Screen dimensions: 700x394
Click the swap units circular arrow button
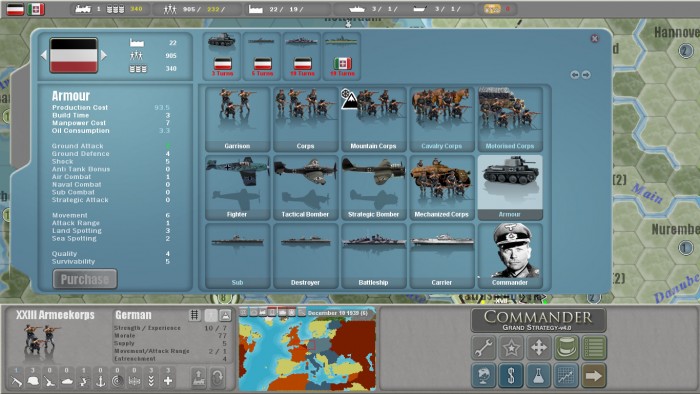coord(217,377)
